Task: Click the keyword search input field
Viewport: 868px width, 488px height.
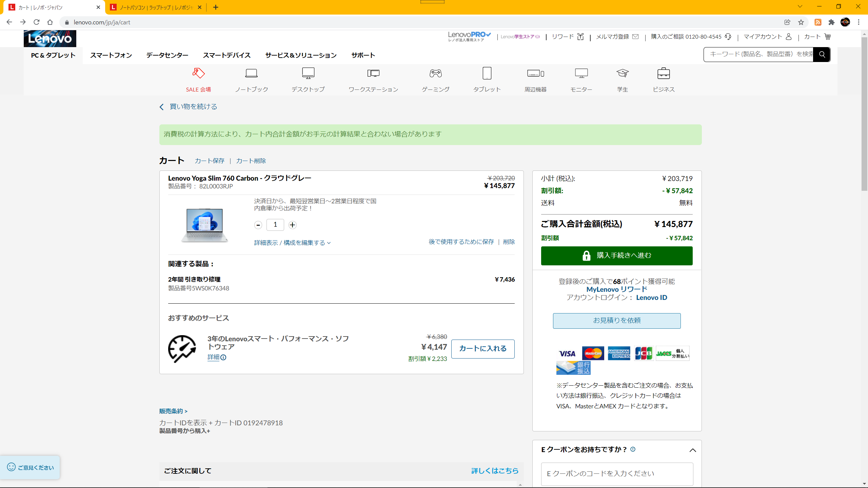Action: tap(758, 55)
